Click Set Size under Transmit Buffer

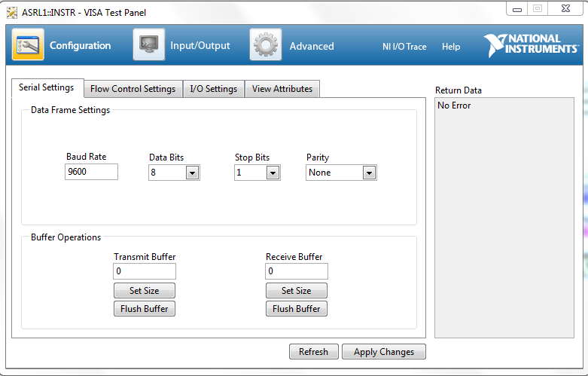pos(145,290)
